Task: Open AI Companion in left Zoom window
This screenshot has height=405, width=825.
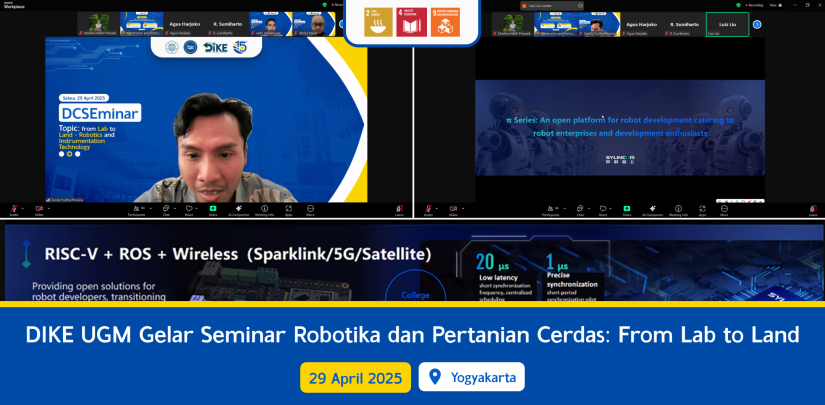Action: click(239, 210)
